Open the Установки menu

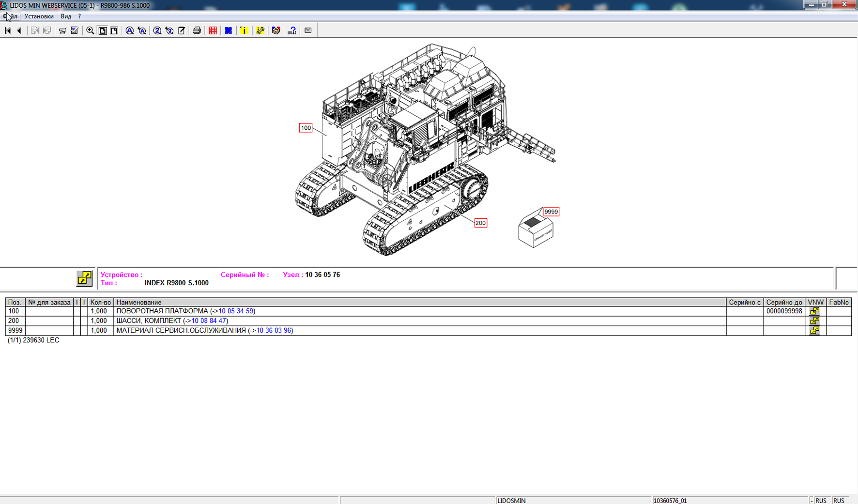tap(39, 16)
